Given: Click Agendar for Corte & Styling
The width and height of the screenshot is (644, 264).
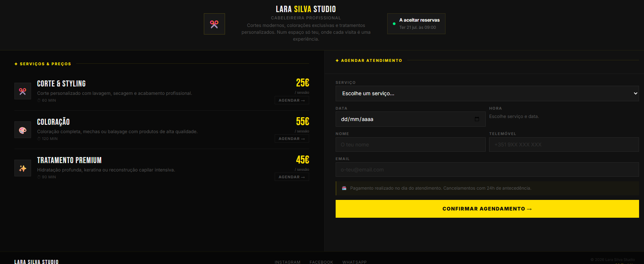Looking at the screenshot, I should click(292, 100).
